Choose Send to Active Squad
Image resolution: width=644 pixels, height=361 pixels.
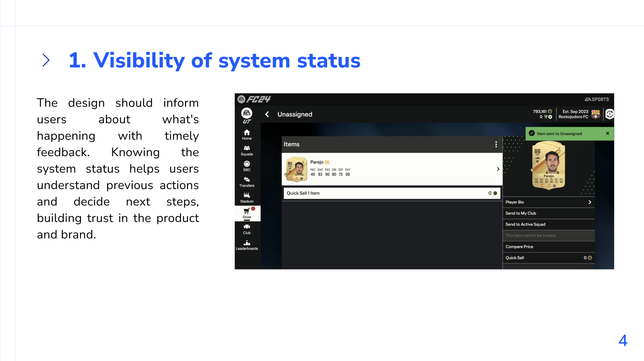point(549,224)
